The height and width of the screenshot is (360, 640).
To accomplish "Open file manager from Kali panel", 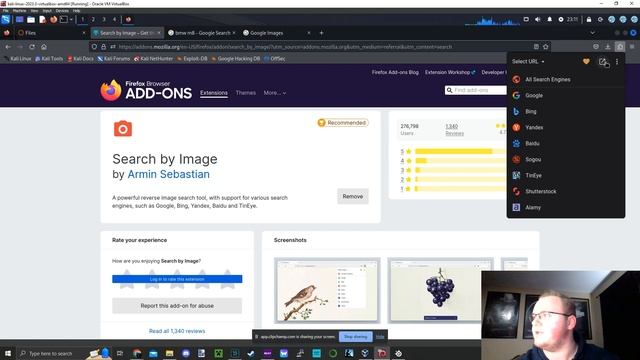I will (x=31, y=19).
